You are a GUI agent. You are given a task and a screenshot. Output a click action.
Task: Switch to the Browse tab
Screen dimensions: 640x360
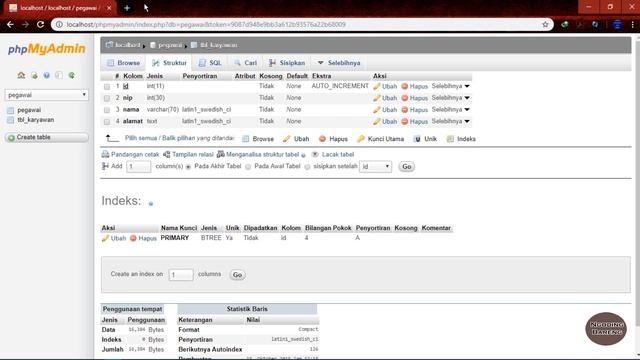pyautogui.click(x=123, y=63)
